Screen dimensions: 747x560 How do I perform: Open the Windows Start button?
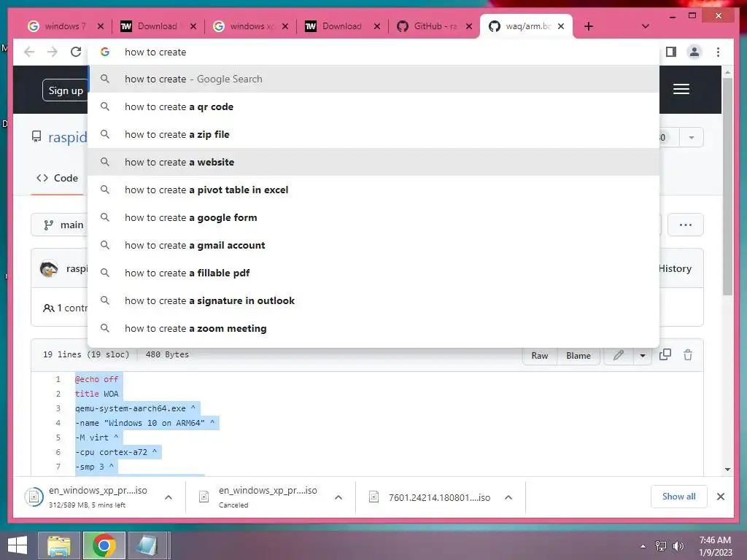click(18, 545)
